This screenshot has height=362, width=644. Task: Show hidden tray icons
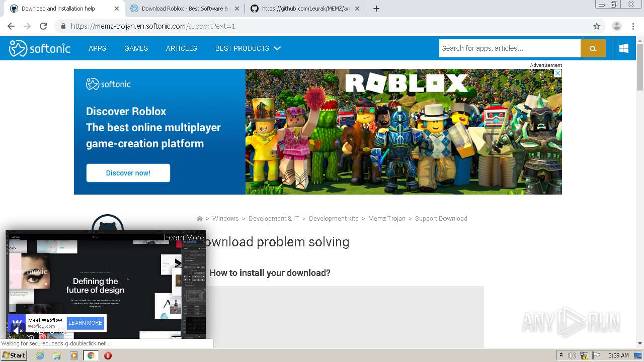[561, 355]
